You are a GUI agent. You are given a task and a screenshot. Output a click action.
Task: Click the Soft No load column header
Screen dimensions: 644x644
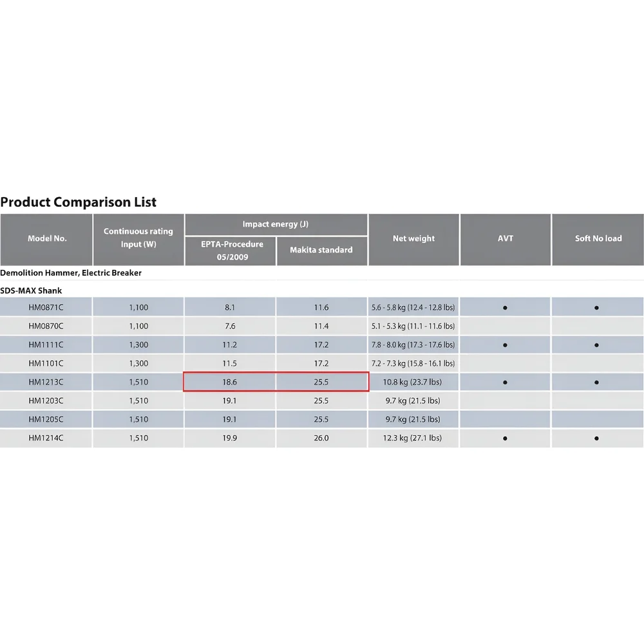pos(598,238)
